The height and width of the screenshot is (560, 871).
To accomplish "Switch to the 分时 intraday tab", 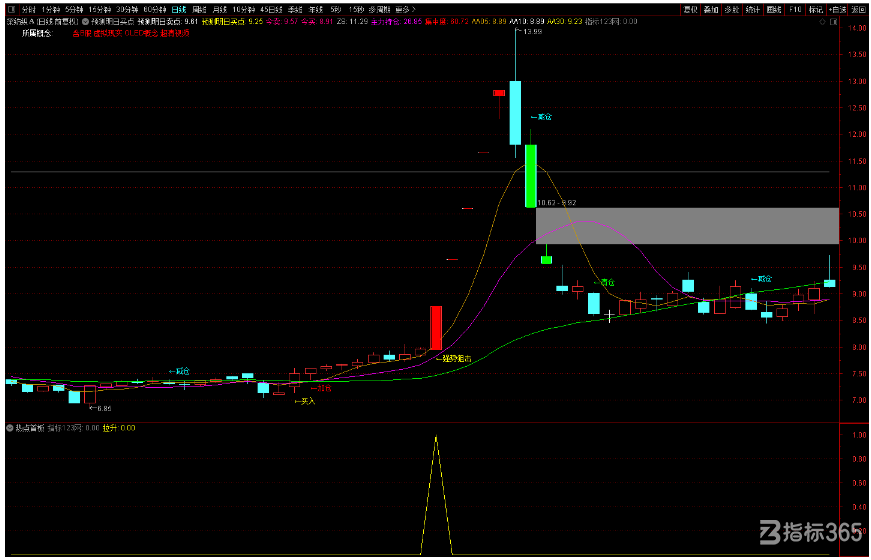I will pos(28,9).
